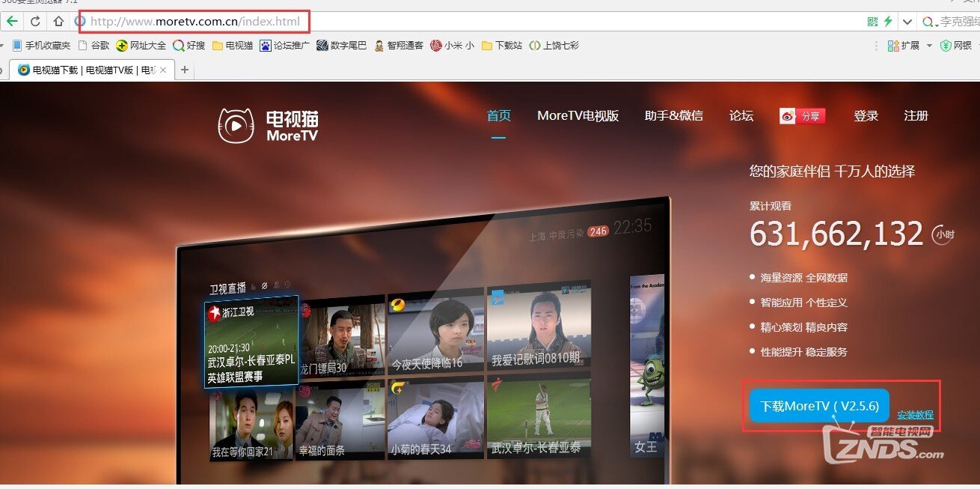Open the 安装教程 install tutorial link
The height and width of the screenshot is (489, 980).
point(916,415)
